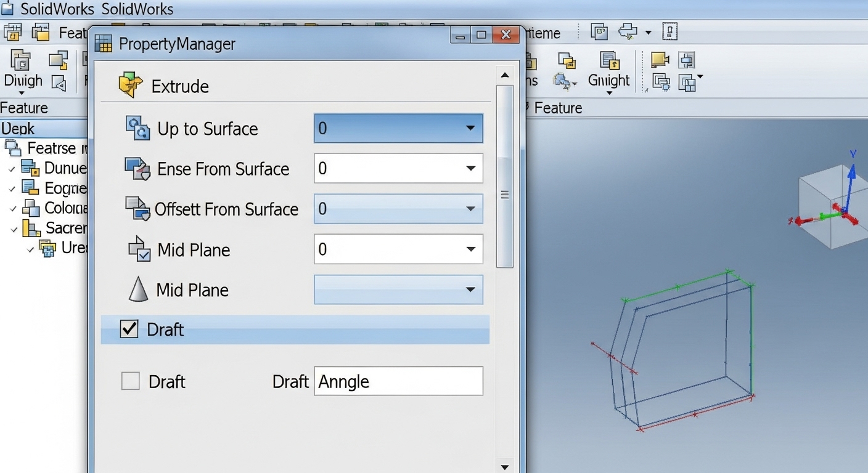Viewport: 868px width, 473px height.
Task: Select the Uepk tab
Action: point(18,129)
